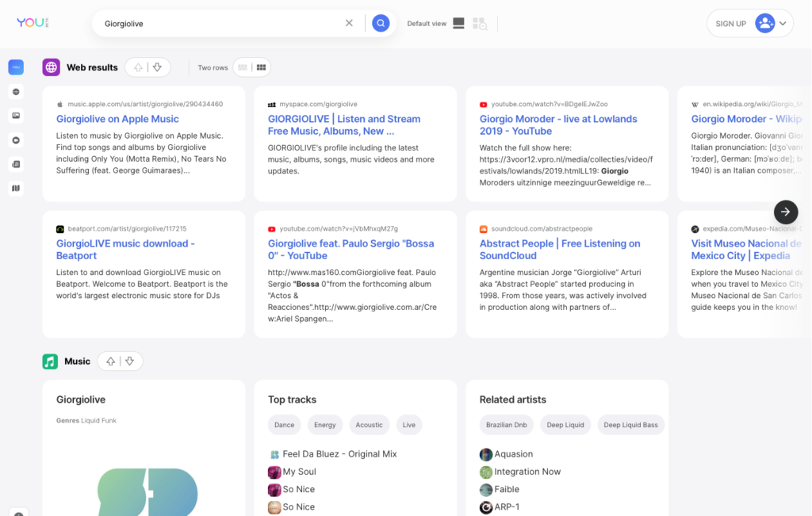Switch Web results to single row layout
The height and width of the screenshot is (516, 812).
[x=243, y=67]
